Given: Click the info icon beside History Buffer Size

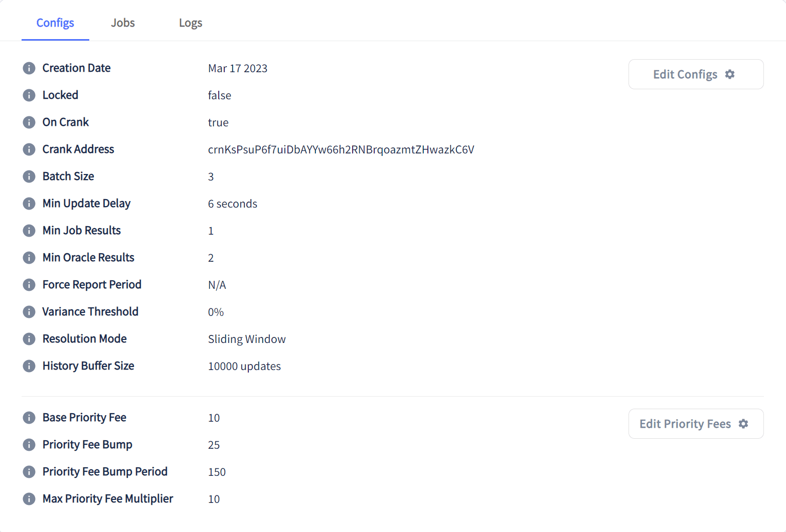Looking at the screenshot, I should point(29,366).
